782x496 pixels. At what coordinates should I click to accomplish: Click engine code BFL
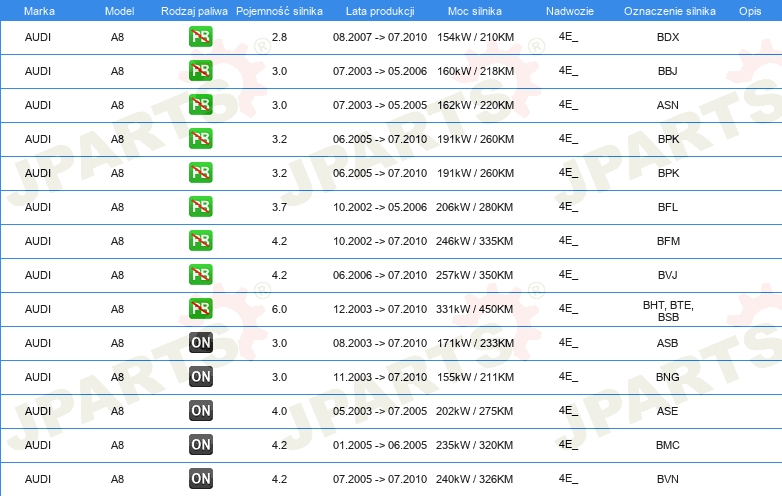[x=668, y=207]
